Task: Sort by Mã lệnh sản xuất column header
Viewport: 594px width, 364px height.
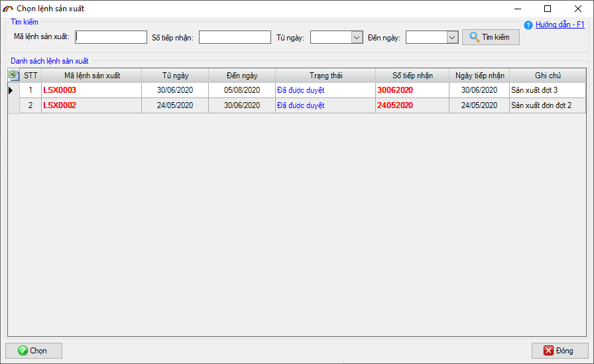Action: [92, 76]
